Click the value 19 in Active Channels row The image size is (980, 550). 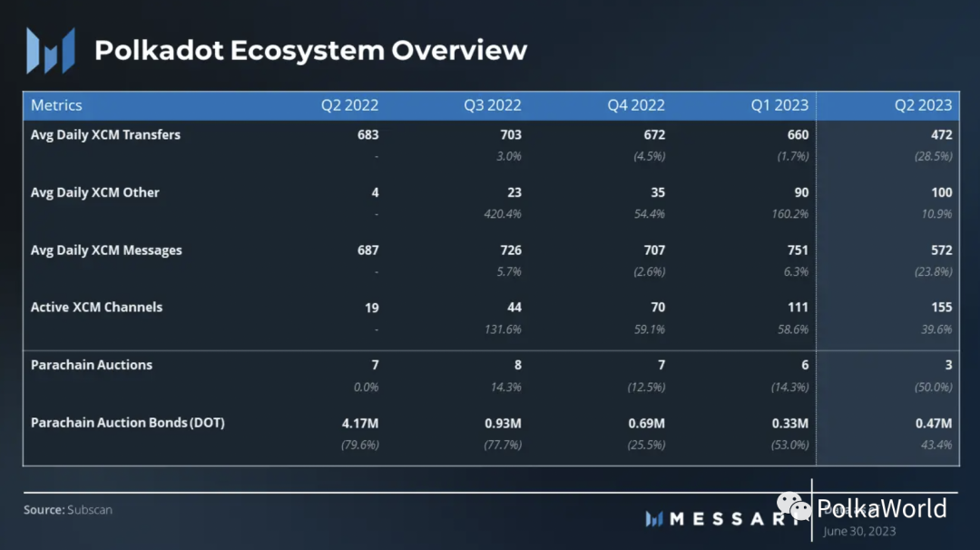(371, 308)
